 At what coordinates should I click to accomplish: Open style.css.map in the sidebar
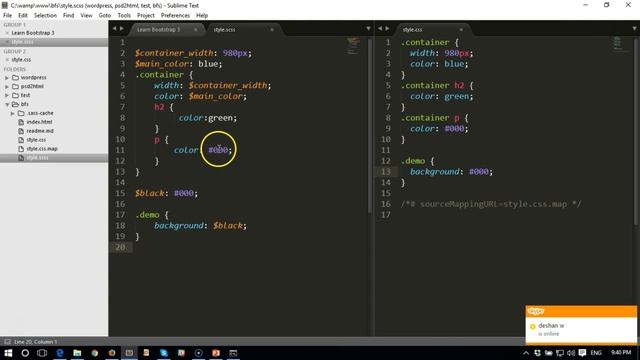[42, 149]
